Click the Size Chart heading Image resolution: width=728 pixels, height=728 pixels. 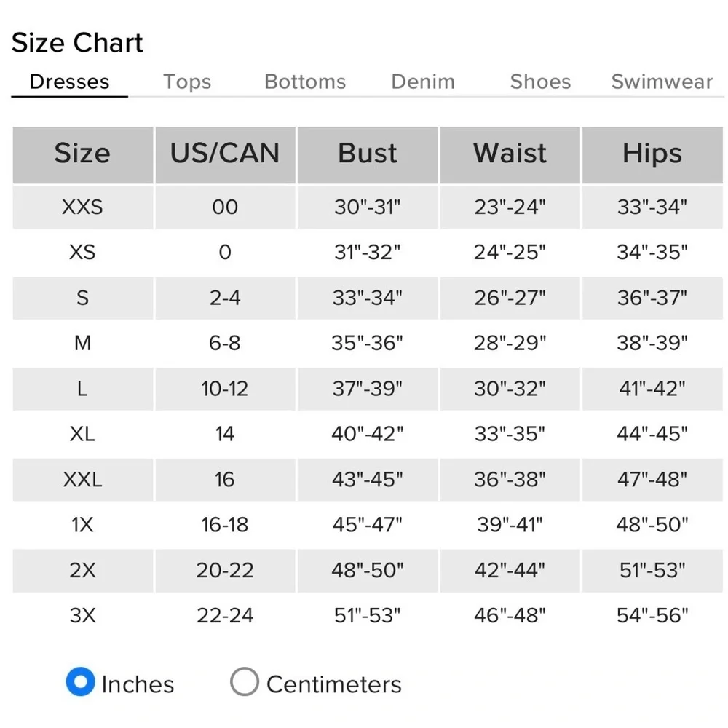click(x=77, y=43)
